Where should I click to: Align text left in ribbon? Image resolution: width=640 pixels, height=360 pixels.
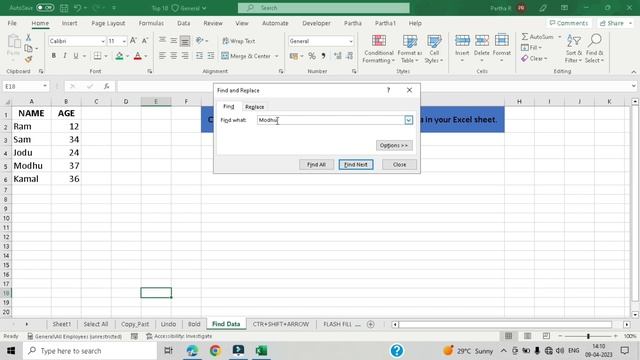pos(162,56)
